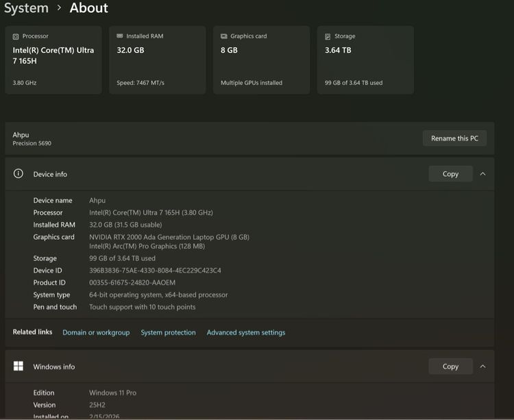Image resolution: width=514 pixels, height=420 pixels.
Task: Select the Precision 5690 model text
Action: tap(32, 143)
